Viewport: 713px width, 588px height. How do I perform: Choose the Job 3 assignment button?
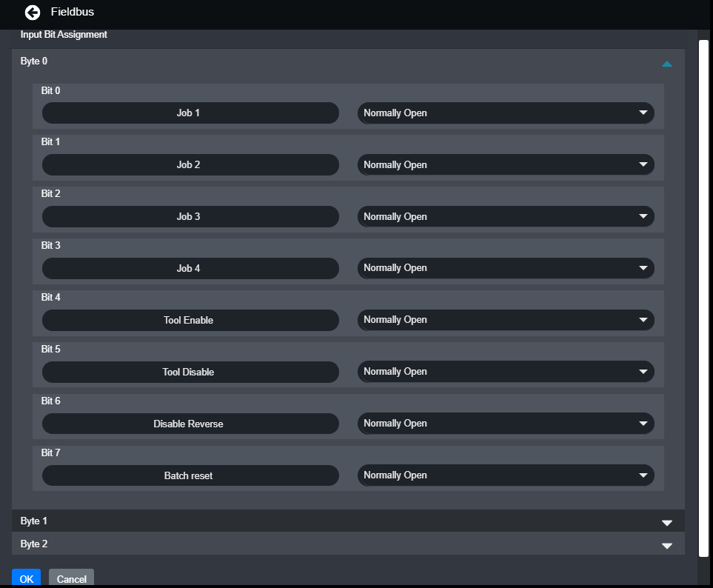click(190, 216)
